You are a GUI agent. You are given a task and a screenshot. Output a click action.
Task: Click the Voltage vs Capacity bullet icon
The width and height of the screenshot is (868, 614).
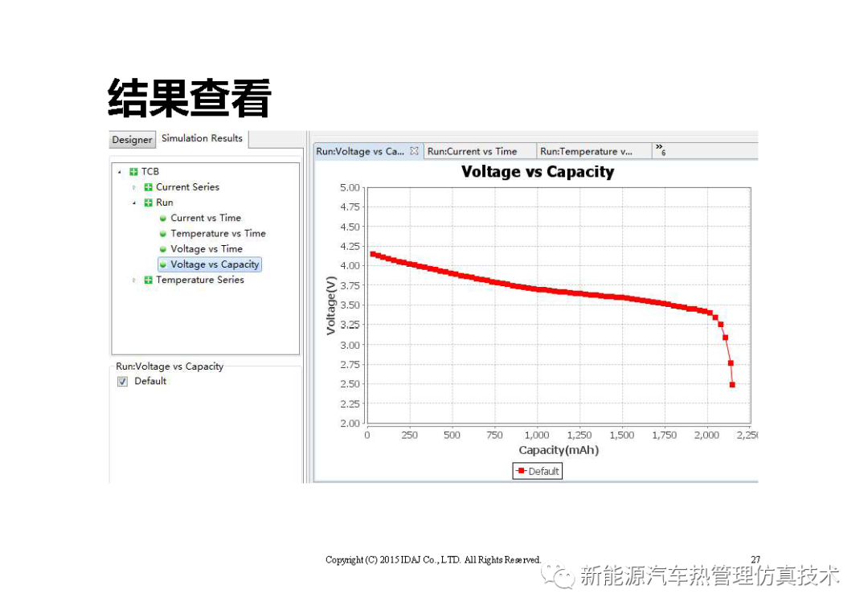[x=162, y=264]
